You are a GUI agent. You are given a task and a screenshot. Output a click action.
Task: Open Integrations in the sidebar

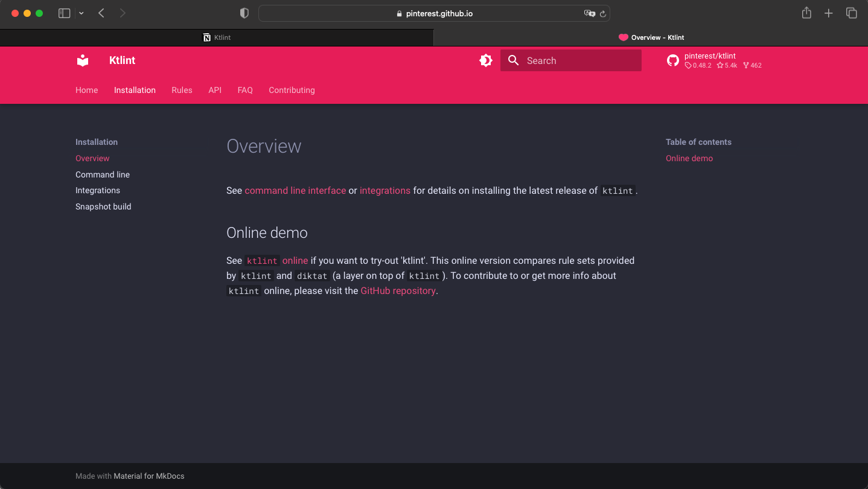[x=98, y=190]
